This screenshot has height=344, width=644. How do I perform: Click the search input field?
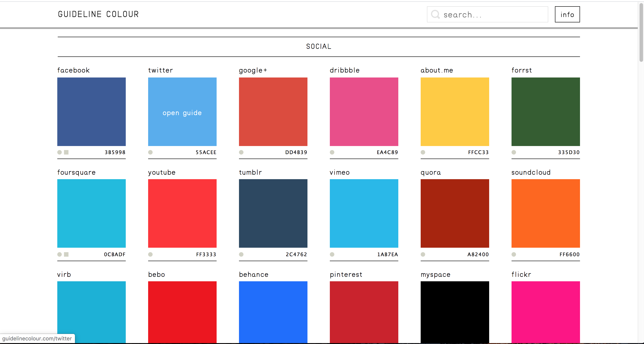coord(487,15)
